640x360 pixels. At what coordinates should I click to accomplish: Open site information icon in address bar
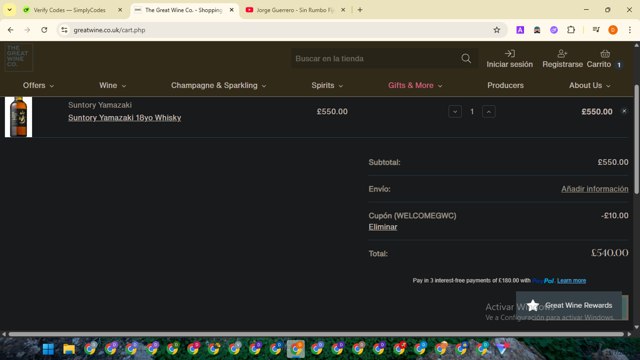click(x=64, y=30)
